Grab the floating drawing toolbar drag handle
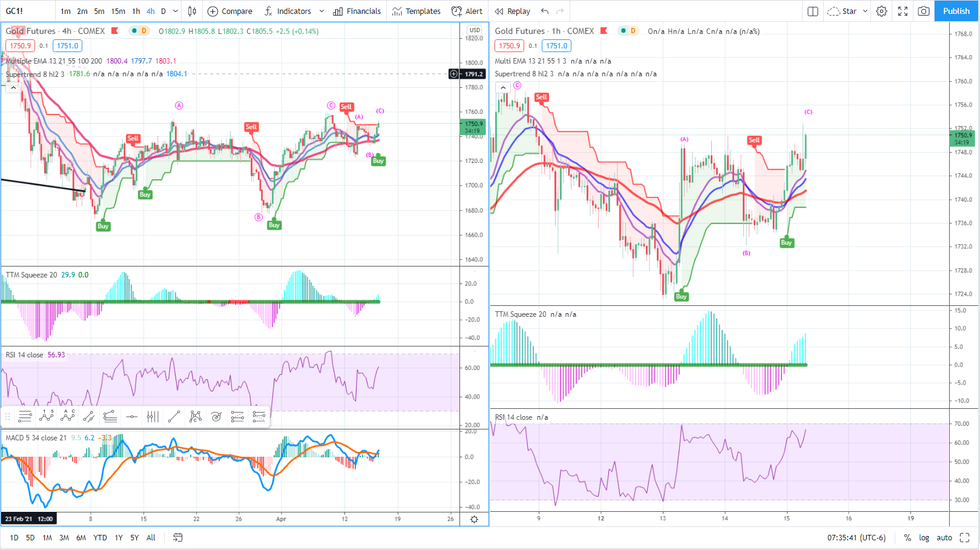Screen dimensions: 980x550 tap(8, 416)
